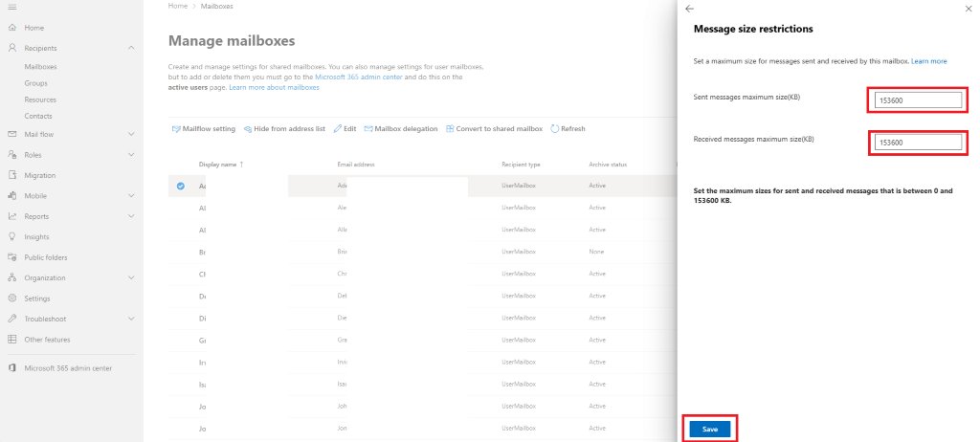This screenshot has width=980, height=442.
Task: Click the Microsoft 365 admin center icon
Action: 11,368
